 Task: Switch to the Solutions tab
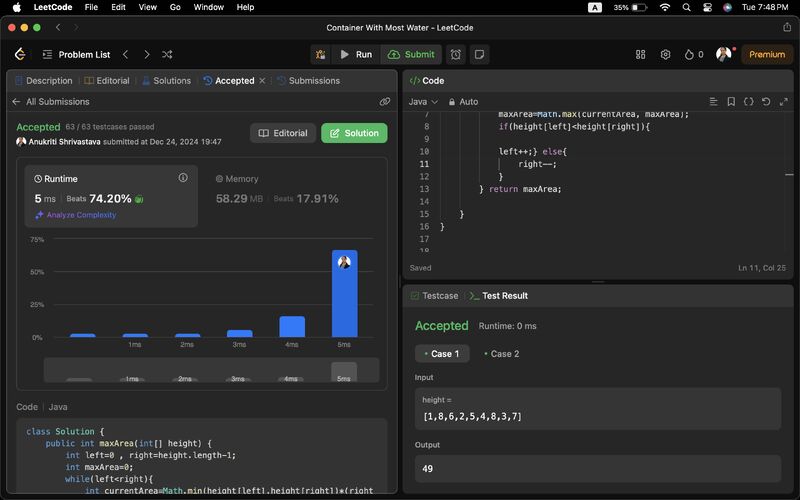166,81
